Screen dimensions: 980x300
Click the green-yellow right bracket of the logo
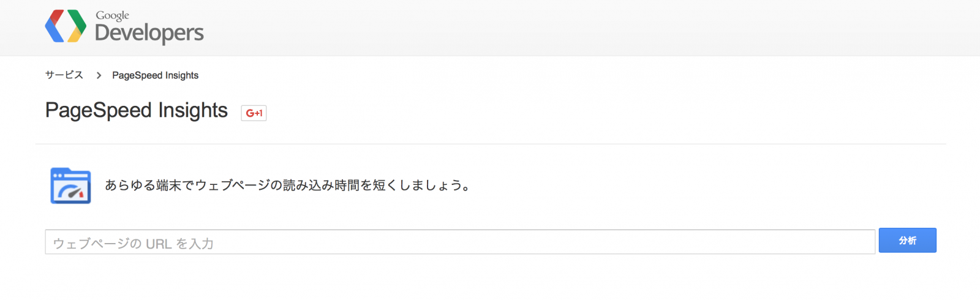click(x=77, y=26)
